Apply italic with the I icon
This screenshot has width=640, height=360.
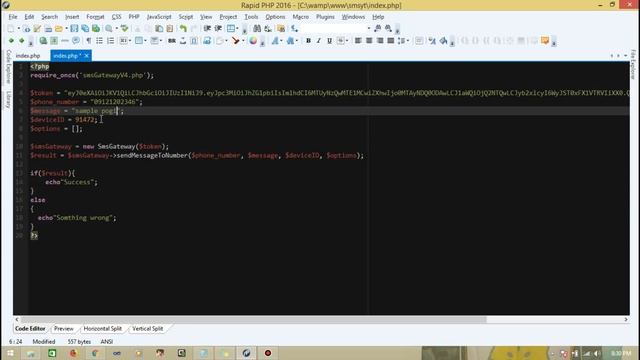pyautogui.click(x=319, y=41)
